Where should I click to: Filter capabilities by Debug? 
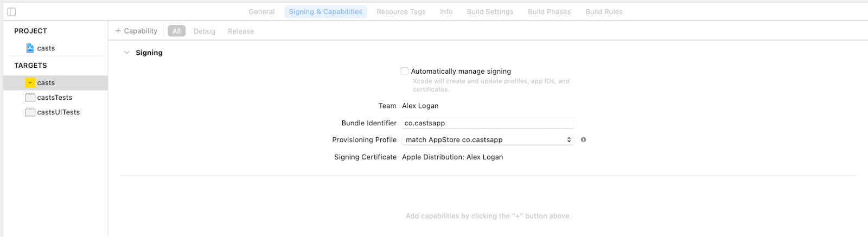click(205, 31)
